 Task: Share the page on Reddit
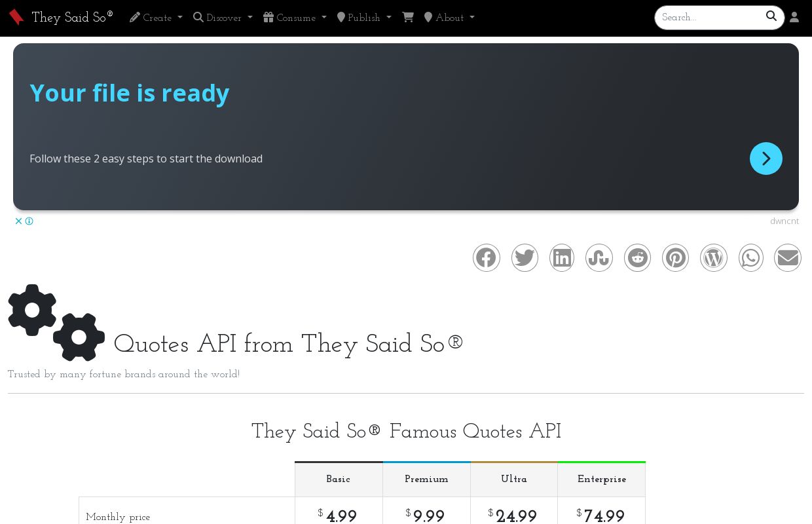click(x=637, y=258)
